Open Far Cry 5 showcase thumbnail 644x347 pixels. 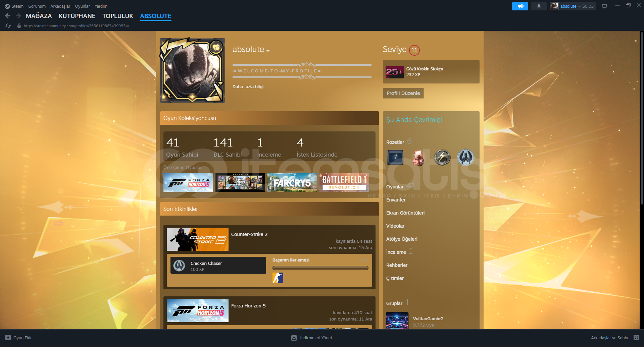pos(292,183)
